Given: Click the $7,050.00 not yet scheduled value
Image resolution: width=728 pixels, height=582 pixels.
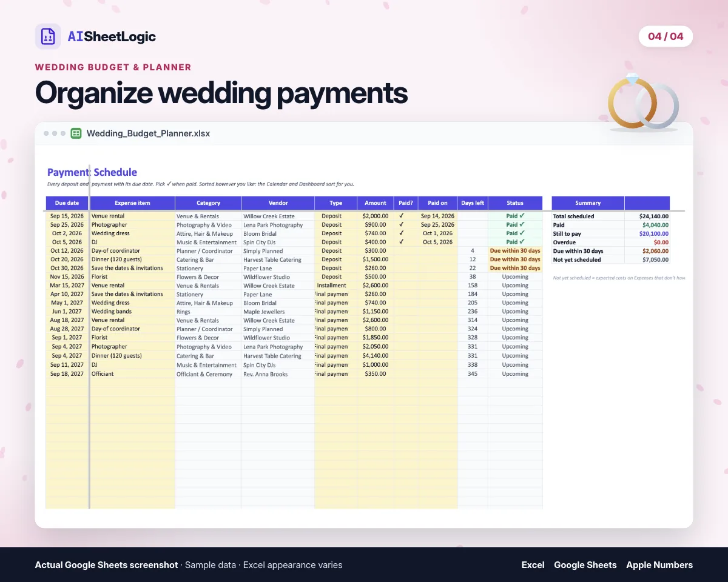Looking at the screenshot, I should coord(656,259).
